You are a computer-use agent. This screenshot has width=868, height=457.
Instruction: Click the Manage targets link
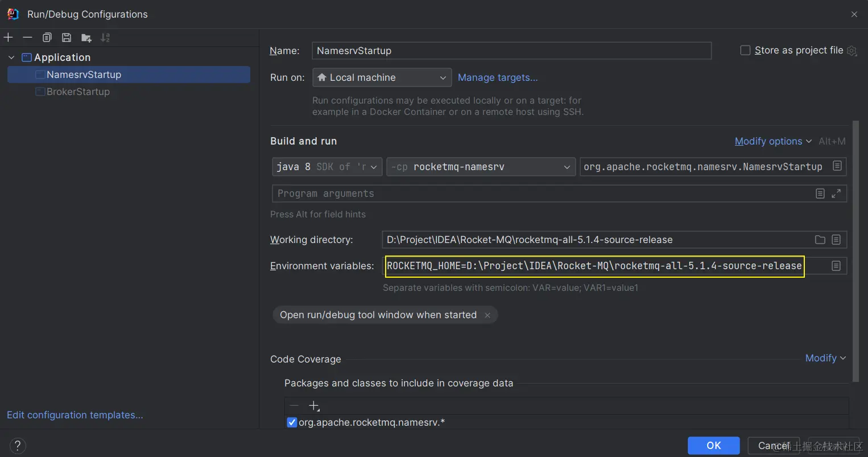pos(498,77)
